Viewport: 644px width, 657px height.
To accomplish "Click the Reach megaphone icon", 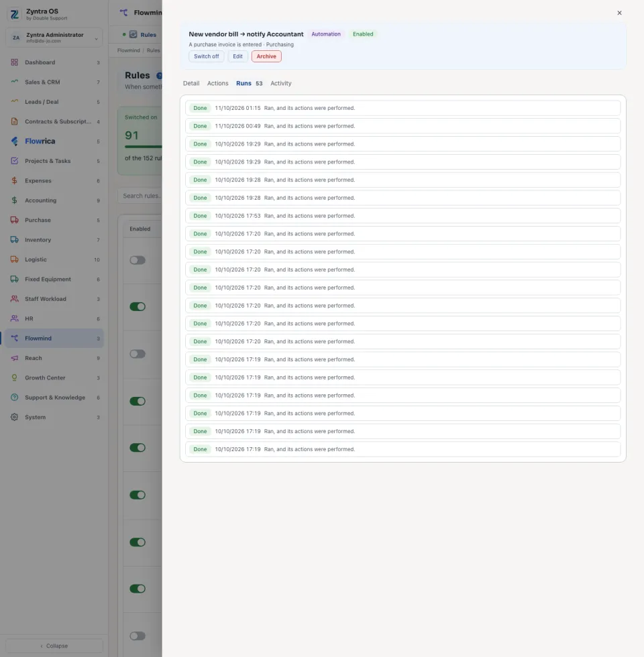I will pos(14,358).
